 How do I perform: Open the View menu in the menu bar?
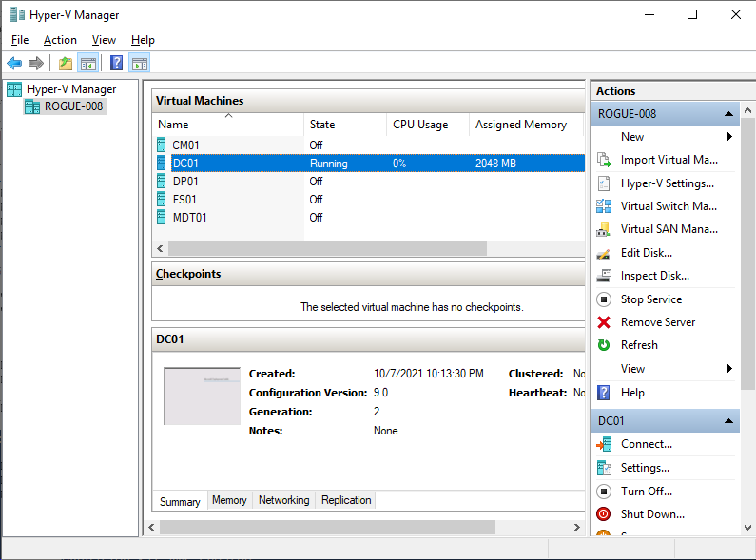pyautogui.click(x=105, y=40)
